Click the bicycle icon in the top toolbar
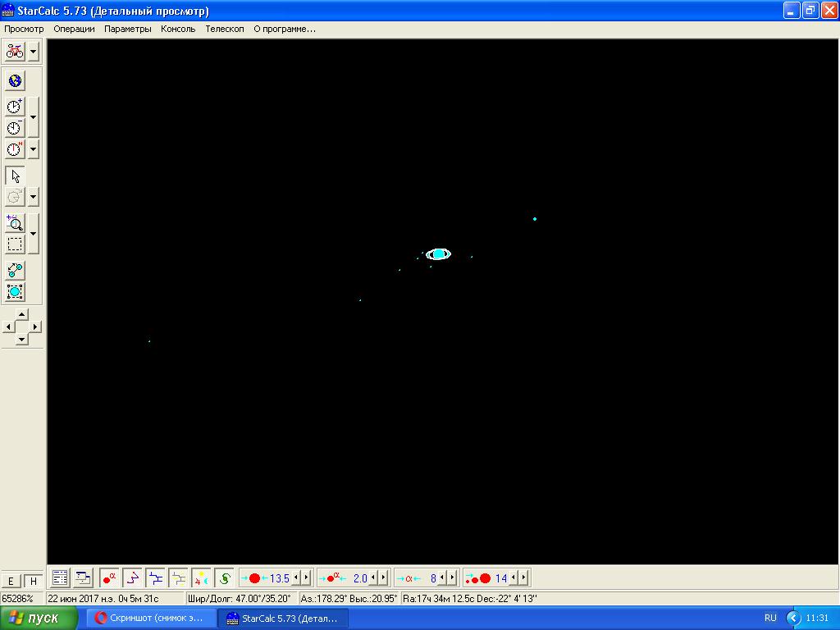Image resolution: width=840 pixels, height=630 pixels. (15, 51)
